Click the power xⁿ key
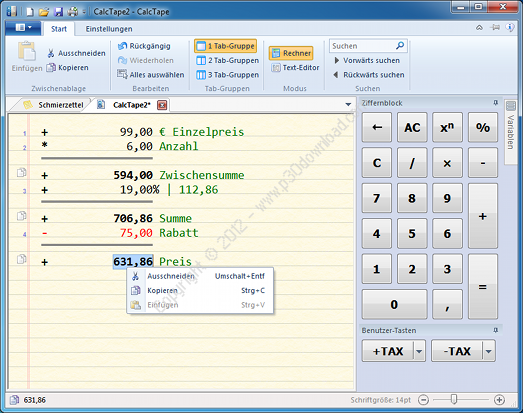523x413 pixels. click(447, 127)
